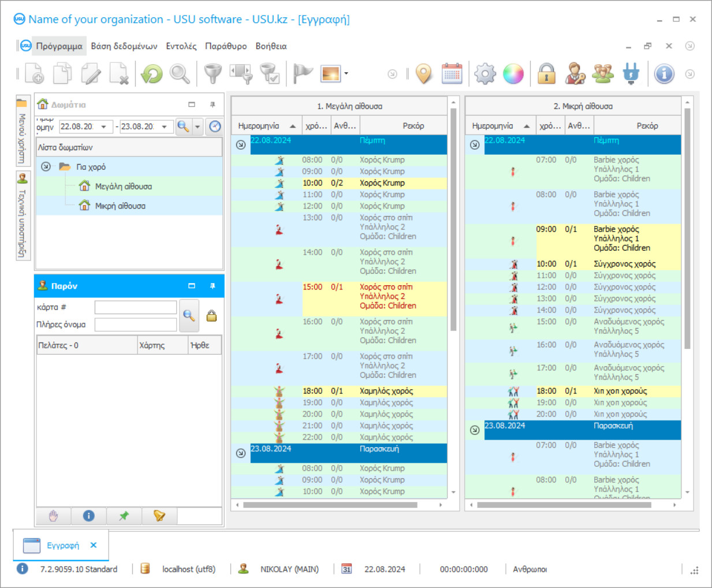Click the Ημερομηνία column header in Μεγάλη αίθουσα
This screenshot has width=712, height=588.
coord(259,126)
